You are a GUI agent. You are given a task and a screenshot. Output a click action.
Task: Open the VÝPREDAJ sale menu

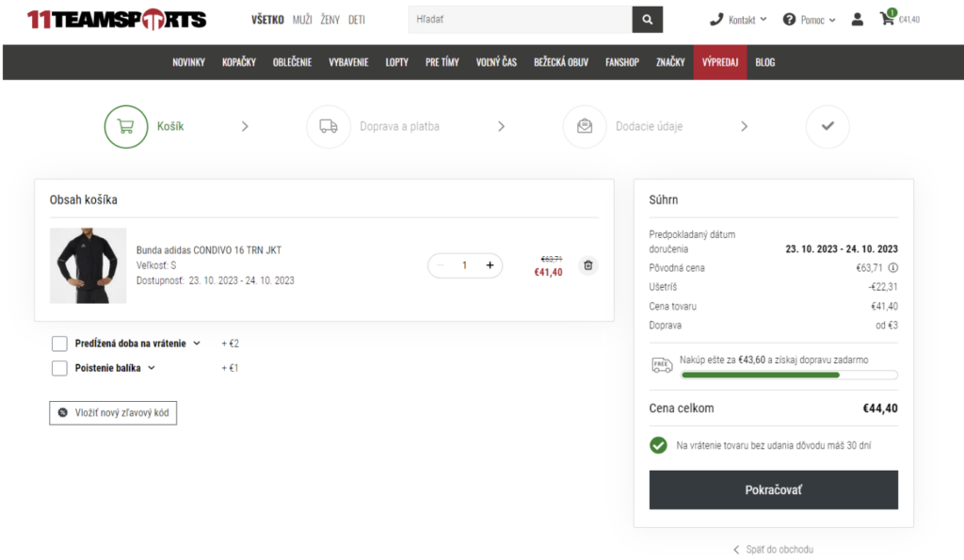tap(720, 62)
